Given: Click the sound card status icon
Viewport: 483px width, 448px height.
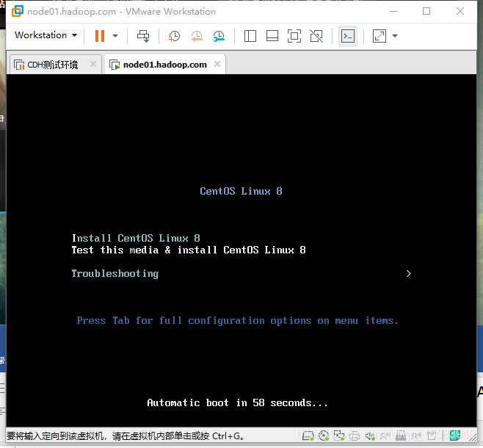Looking at the screenshot, I should coord(370,436).
